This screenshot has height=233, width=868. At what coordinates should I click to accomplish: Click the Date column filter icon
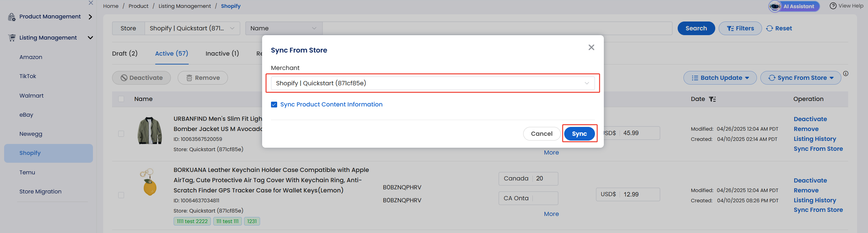point(712,99)
